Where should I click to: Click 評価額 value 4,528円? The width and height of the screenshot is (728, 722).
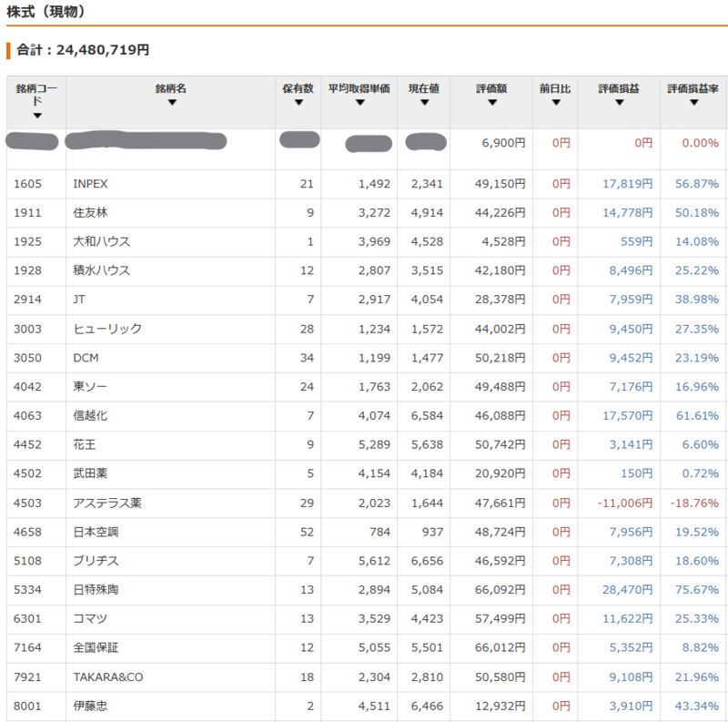point(503,241)
